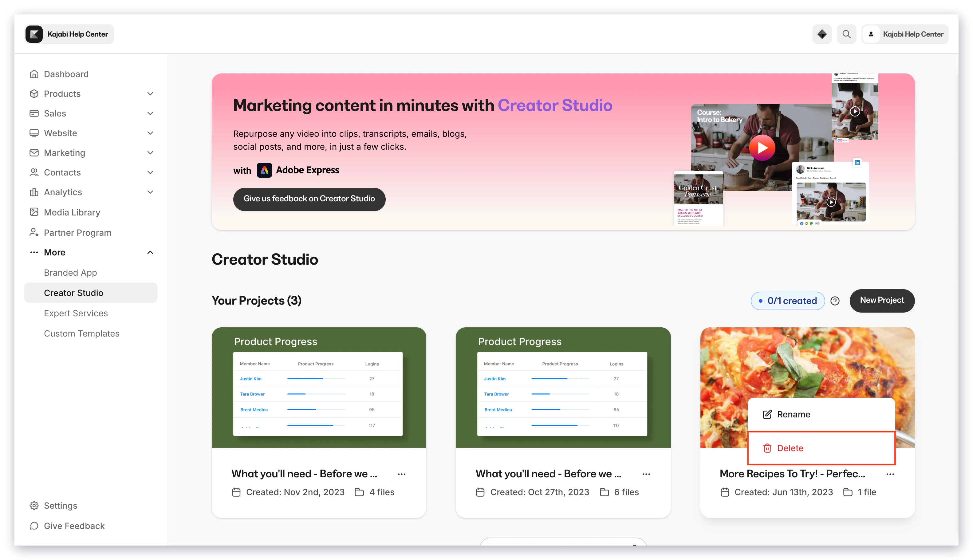Viewport: 973px width, 560px height.
Task: Open Partner Program page
Action: [78, 232]
